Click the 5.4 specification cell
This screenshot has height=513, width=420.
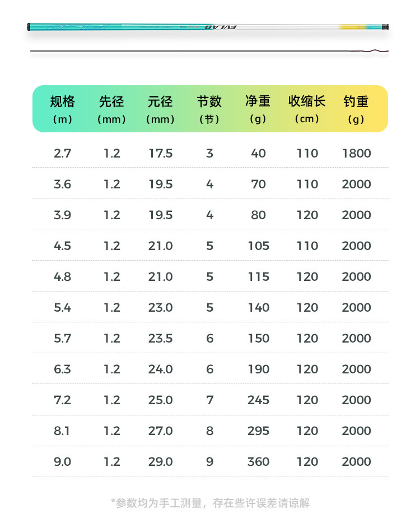pos(62,307)
